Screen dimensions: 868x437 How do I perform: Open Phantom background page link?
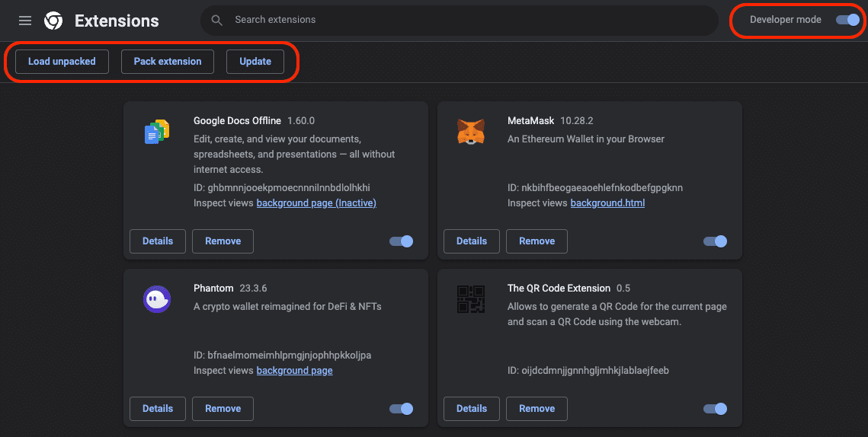(294, 371)
